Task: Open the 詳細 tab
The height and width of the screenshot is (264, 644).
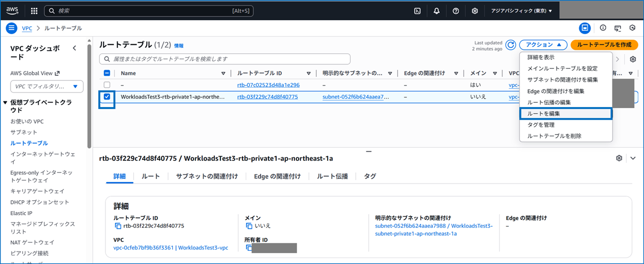Action: pyautogui.click(x=120, y=176)
